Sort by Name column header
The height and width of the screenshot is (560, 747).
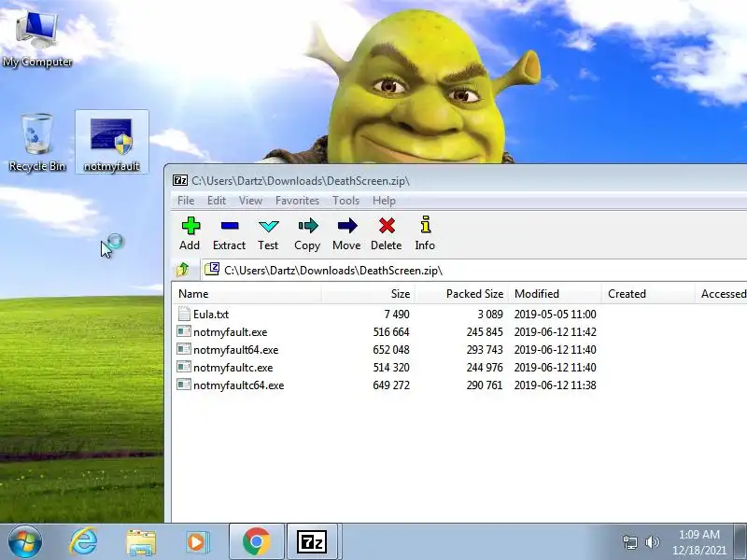[247, 294]
